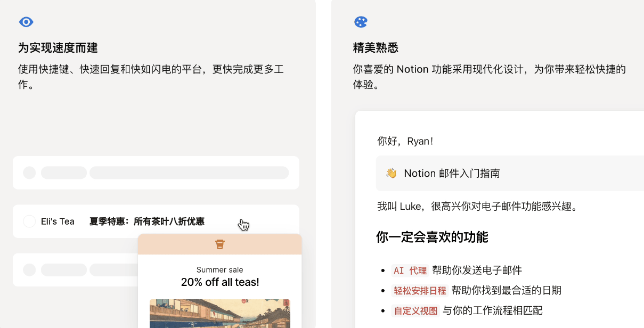The height and width of the screenshot is (328, 644).
Task: Click the AI 代理 tag
Action: (410, 270)
